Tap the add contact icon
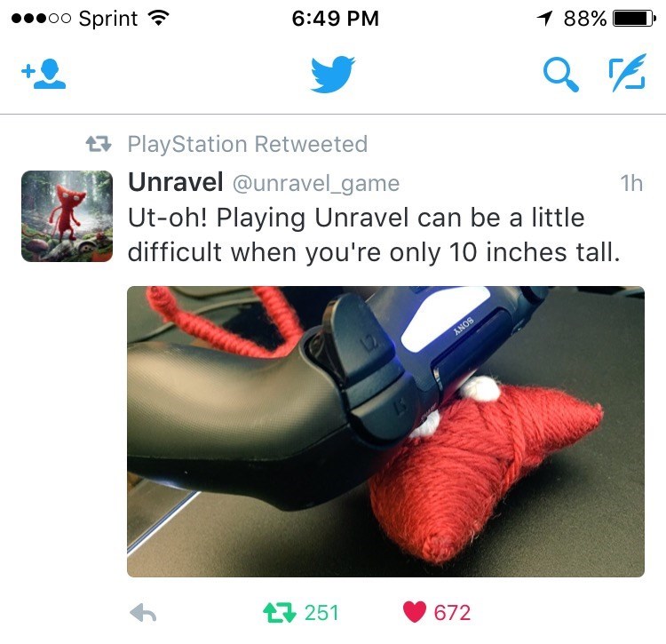The width and height of the screenshot is (666, 644). point(44,74)
